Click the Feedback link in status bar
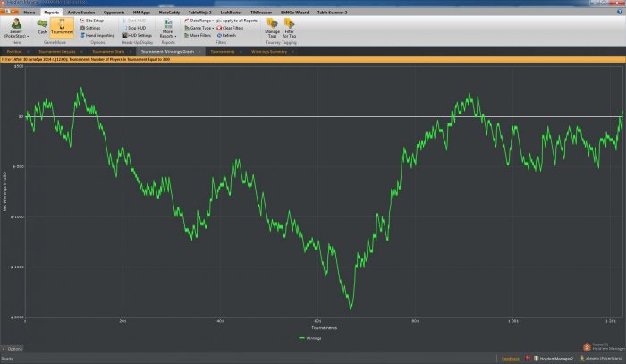 pos(510,358)
